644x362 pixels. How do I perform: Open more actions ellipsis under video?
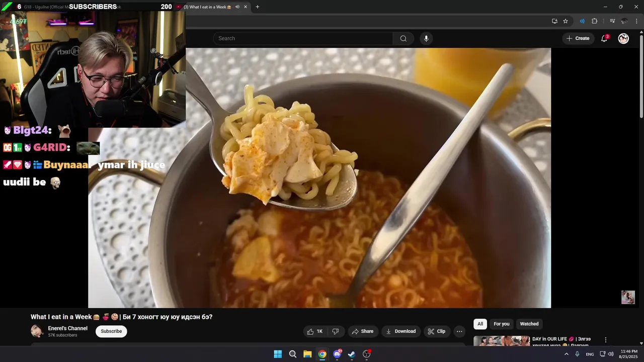pyautogui.click(x=459, y=331)
